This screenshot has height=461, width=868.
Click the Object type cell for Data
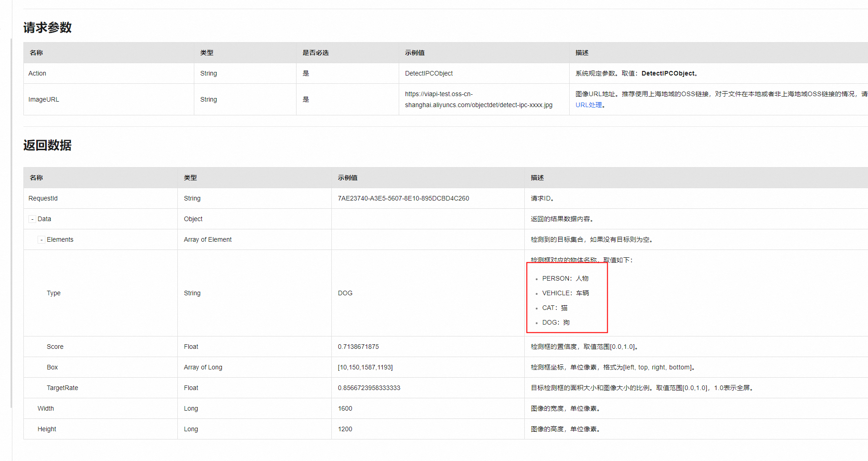193,219
